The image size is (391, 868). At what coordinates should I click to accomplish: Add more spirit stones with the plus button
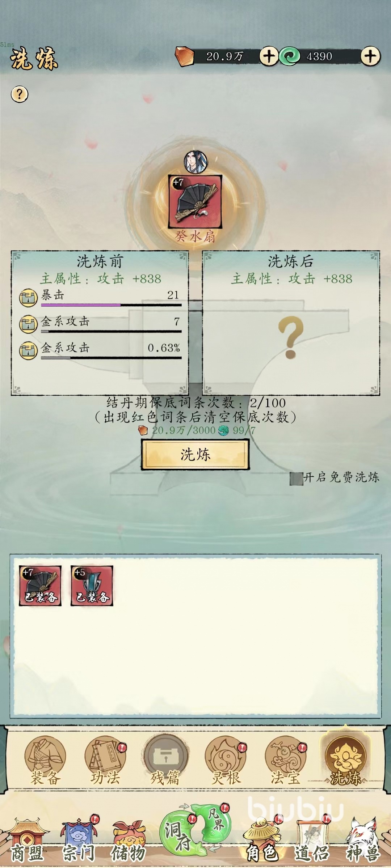point(269,56)
